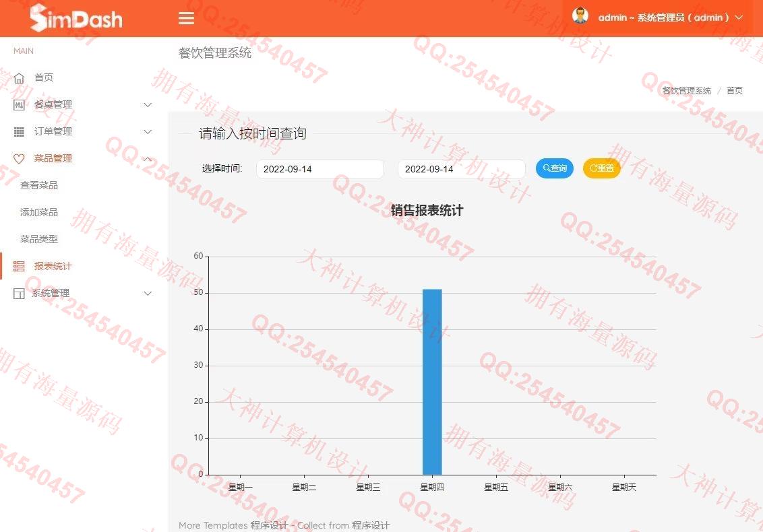Click the hamburger menu icon
This screenshot has width=763, height=532.
[186, 18]
